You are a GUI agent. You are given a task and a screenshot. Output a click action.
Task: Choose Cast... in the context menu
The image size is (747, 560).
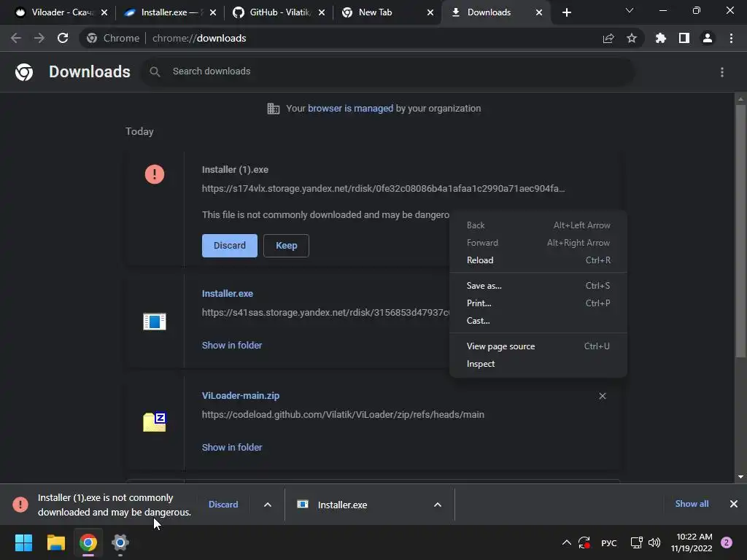[538, 321]
